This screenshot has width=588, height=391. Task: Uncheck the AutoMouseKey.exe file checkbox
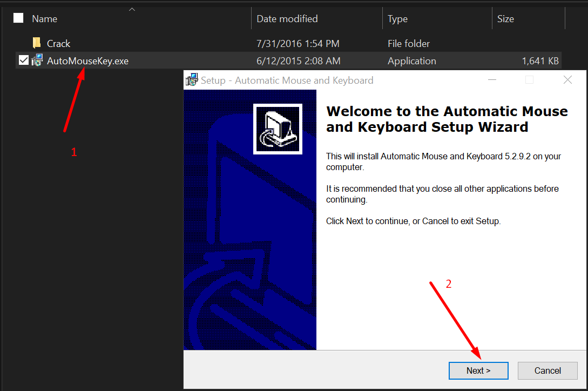click(23, 60)
